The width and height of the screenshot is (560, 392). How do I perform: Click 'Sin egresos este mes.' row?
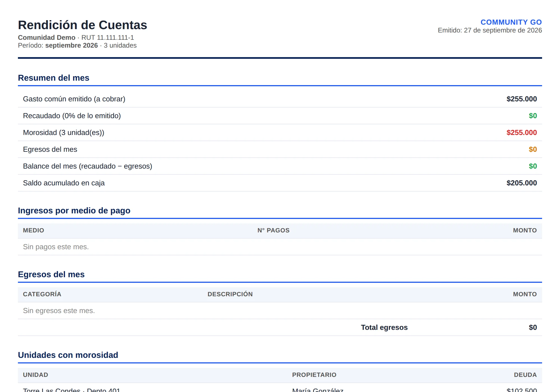280,311
